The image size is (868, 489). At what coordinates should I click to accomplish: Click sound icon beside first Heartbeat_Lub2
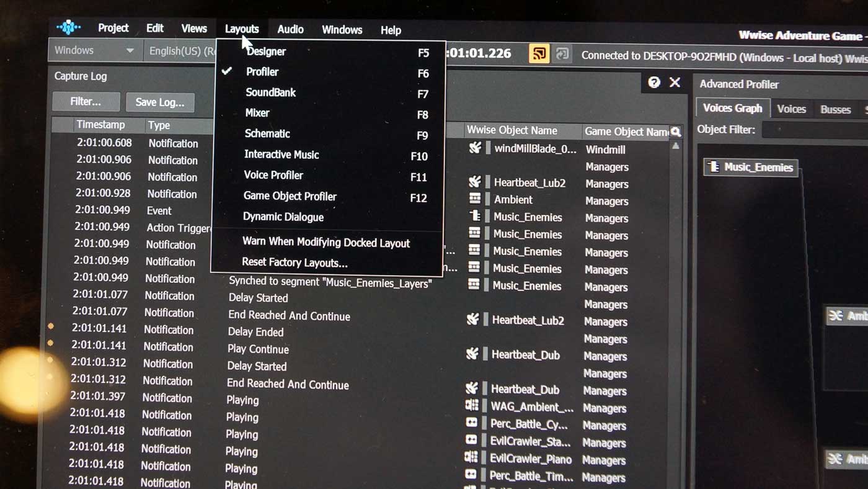tap(475, 182)
